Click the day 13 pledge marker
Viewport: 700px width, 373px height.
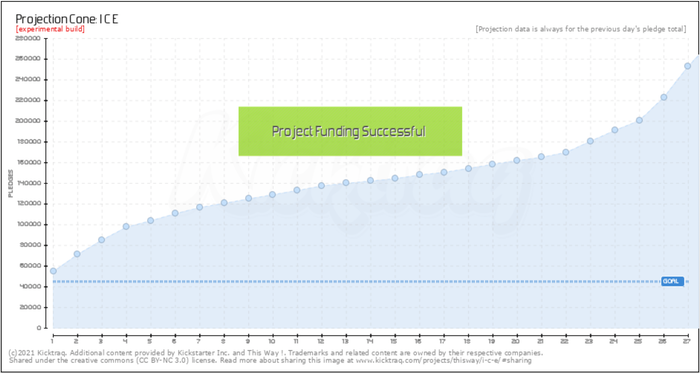346,182
